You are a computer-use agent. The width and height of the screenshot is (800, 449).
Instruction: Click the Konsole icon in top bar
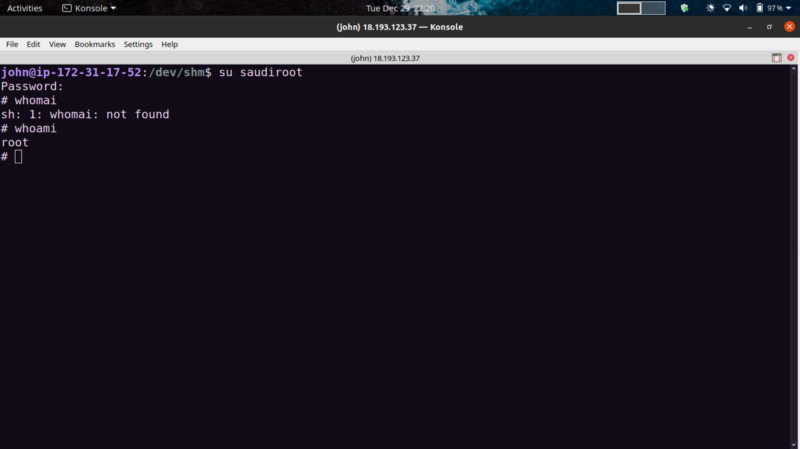(x=67, y=8)
